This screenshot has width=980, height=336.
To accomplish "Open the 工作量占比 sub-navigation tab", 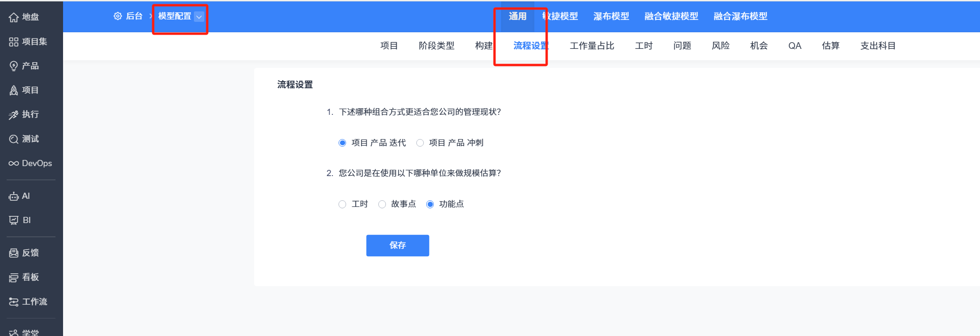I will point(592,46).
